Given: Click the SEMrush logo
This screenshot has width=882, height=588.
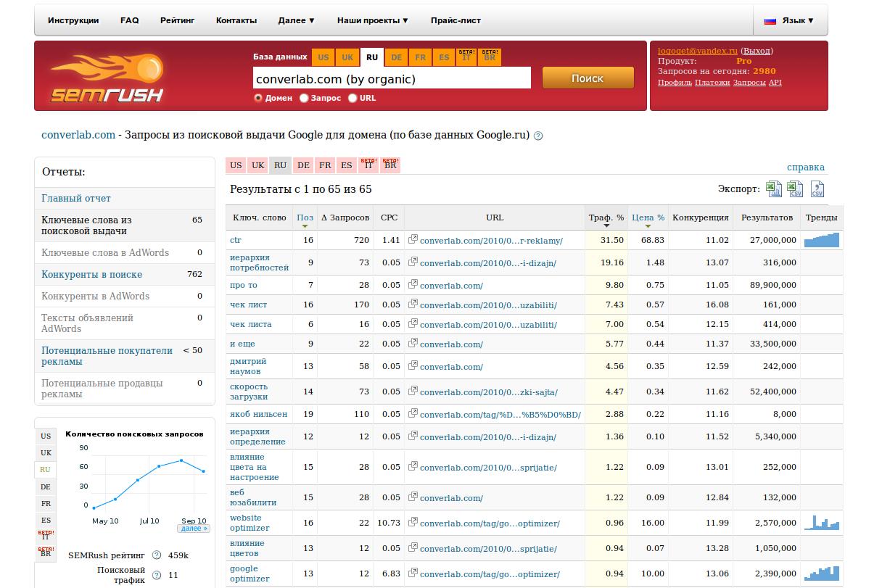Looking at the screenshot, I should point(107,78).
